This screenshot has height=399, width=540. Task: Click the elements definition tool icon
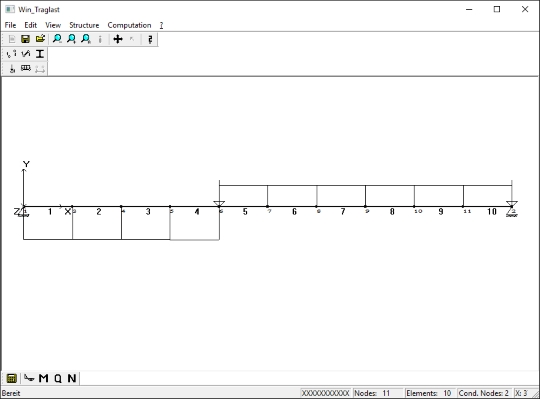coord(26,54)
